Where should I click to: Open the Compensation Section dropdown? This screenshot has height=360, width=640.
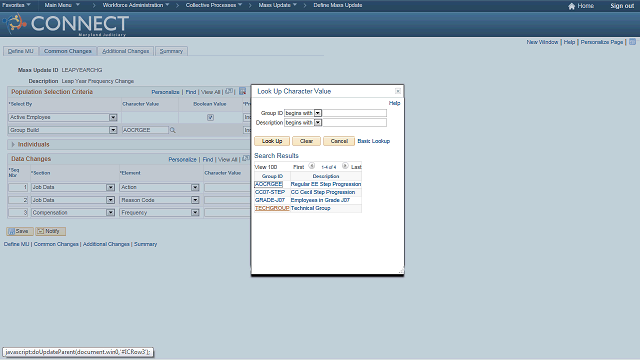110,213
